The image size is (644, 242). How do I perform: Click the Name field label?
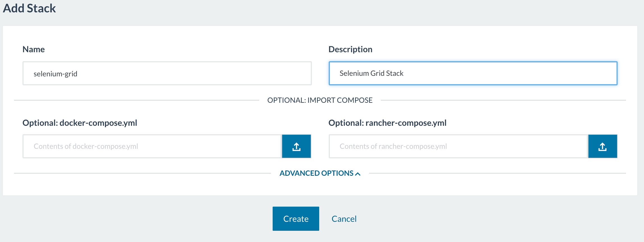34,49
